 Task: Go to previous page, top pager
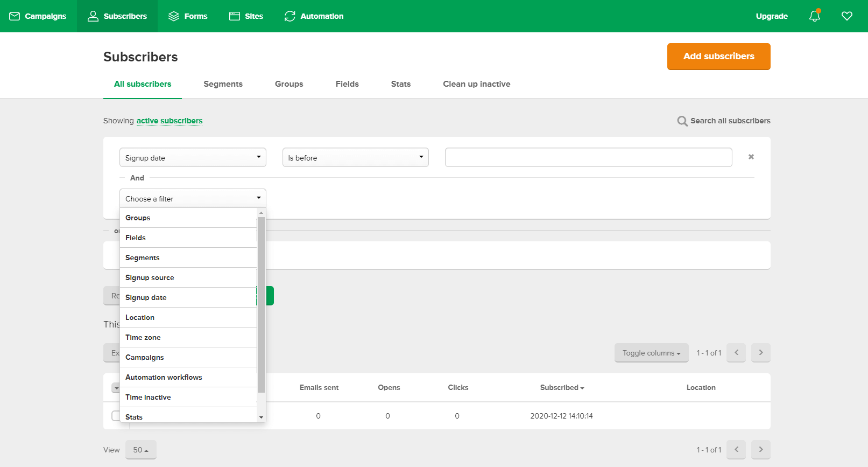click(x=736, y=352)
